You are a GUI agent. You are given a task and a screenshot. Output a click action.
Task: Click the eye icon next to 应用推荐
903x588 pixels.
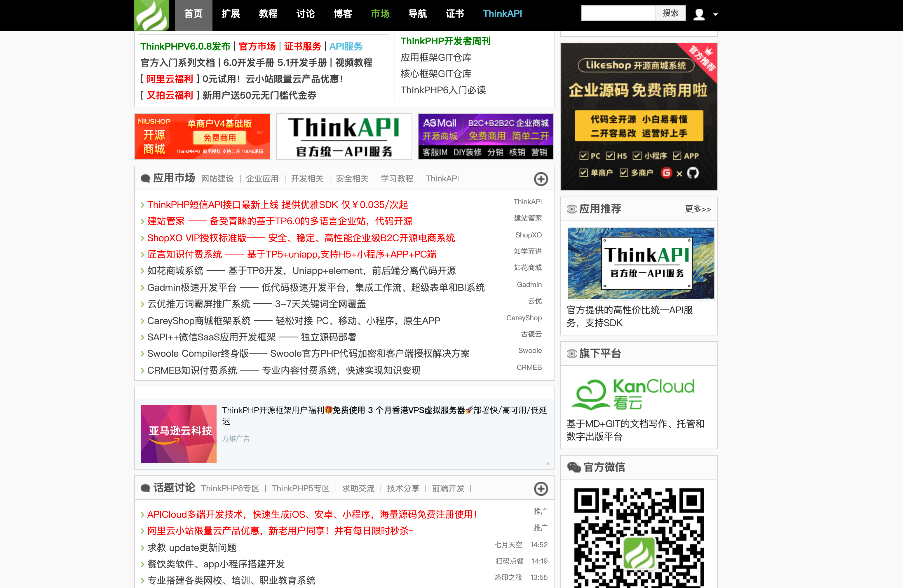[572, 209]
